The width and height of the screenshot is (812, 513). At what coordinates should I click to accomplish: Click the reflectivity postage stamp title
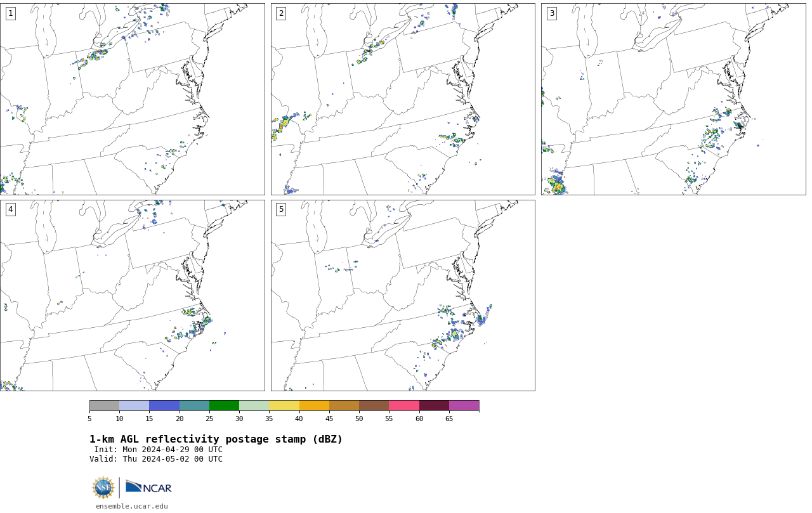[x=216, y=439]
